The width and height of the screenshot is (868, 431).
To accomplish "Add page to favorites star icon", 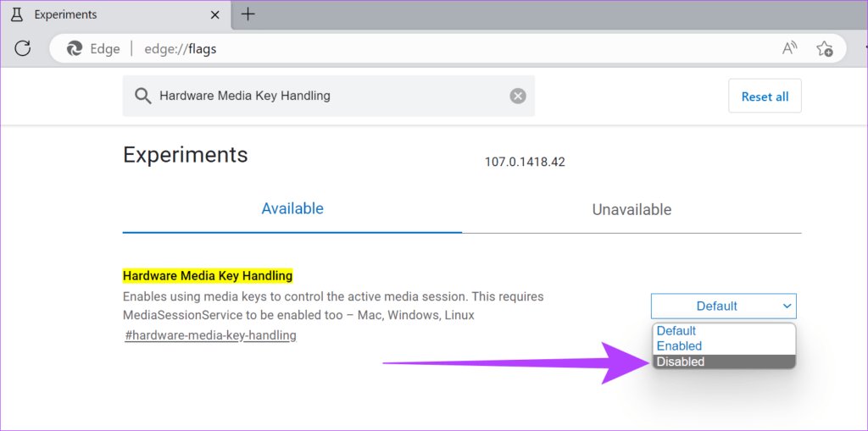I will 824,48.
